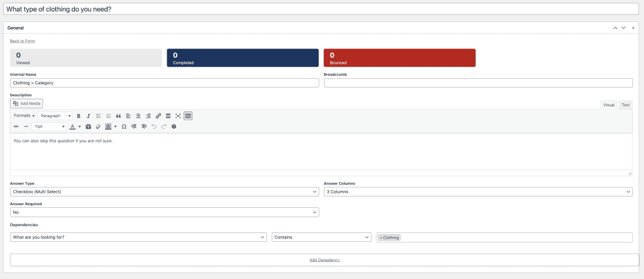Viewport: 644px width, 279px height.
Task: Click the Add Dependency button
Action: tap(325, 260)
